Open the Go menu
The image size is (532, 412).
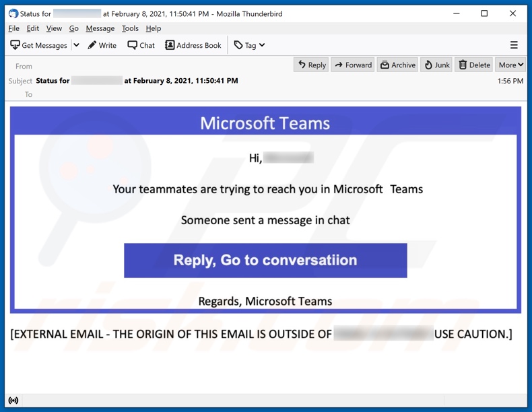tap(73, 28)
